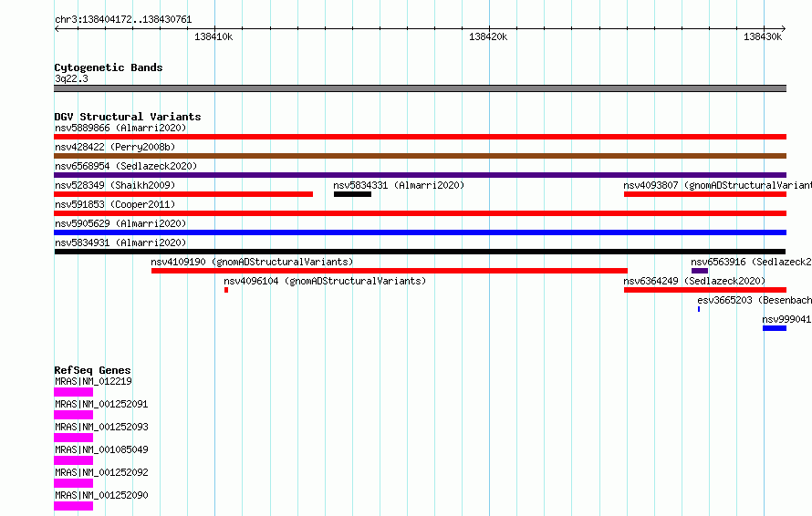Image resolution: width=812 pixels, height=516 pixels.
Task: Click the nsv6568954 (Sedlazeck2020) purple bar
Action: [x=420, y=175]
